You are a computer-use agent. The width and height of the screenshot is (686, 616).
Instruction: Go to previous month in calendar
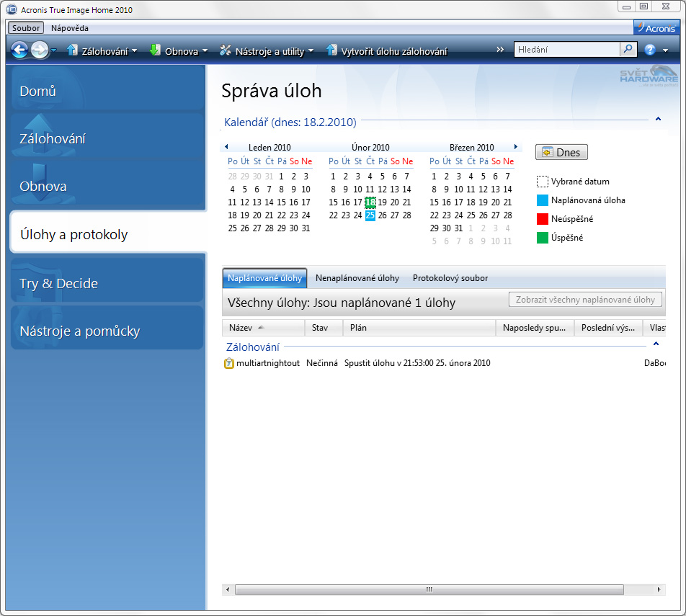(x=226, y=147)
